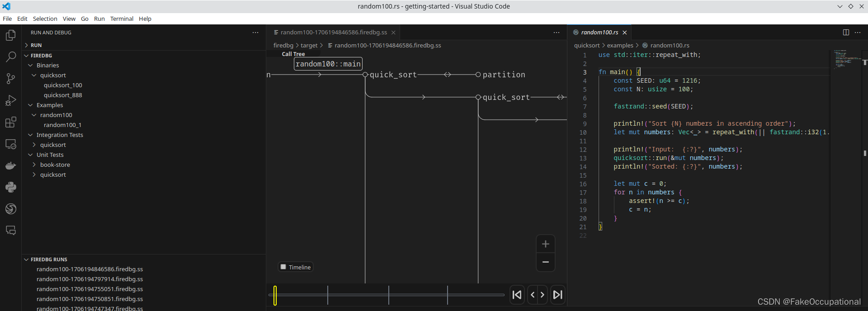Zoom in the call tree view
868x311 pixels.
click(x=546, y=244)
